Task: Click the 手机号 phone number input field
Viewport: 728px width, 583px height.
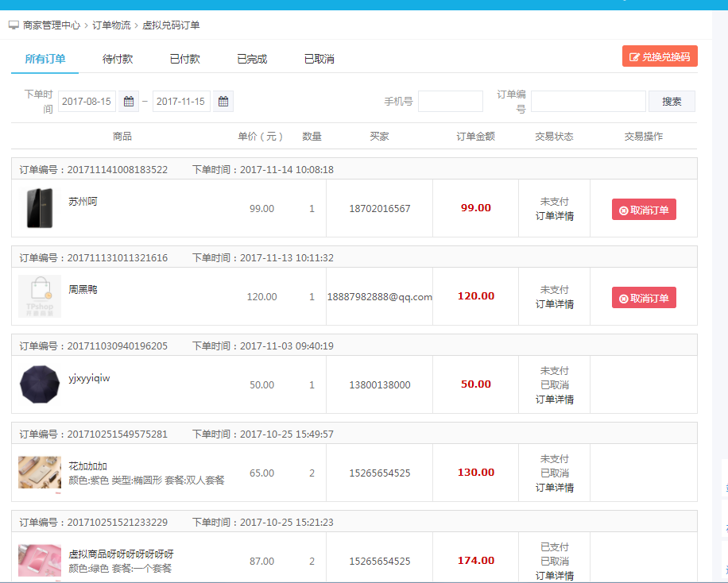Action: [x=450, y=102]
